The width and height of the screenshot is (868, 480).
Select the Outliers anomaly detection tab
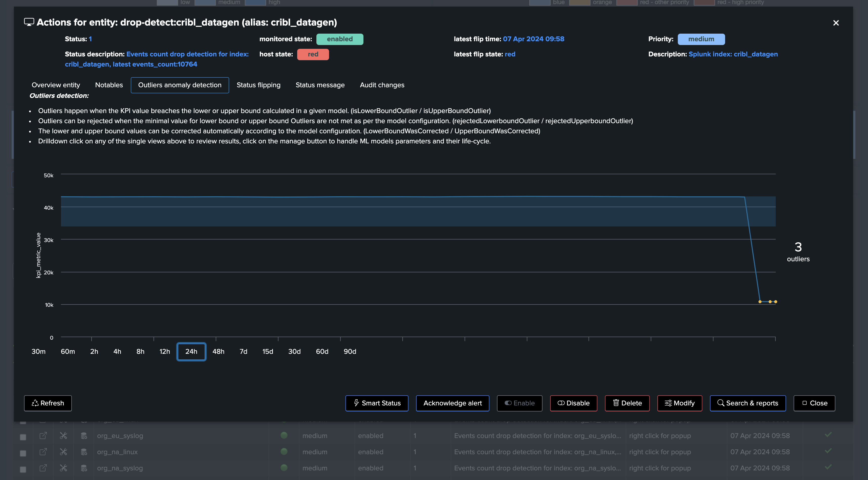coord(180,85)
